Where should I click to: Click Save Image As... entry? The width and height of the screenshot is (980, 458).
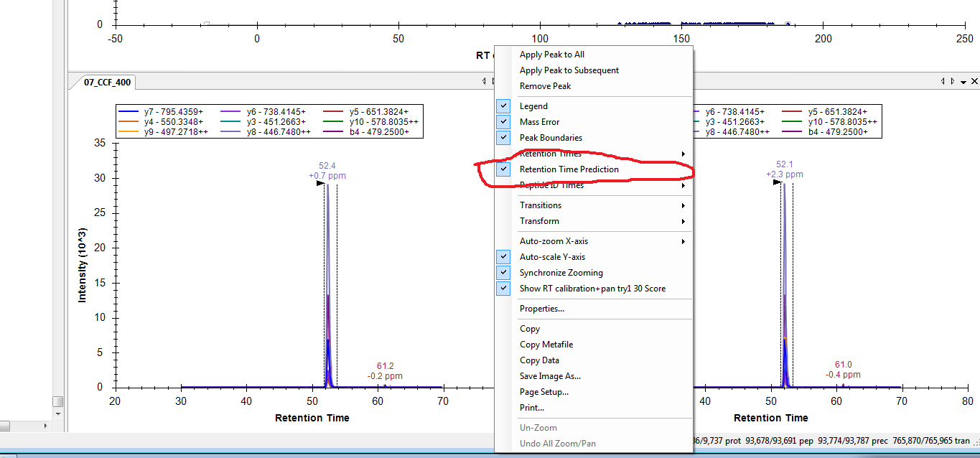point(550,376)
